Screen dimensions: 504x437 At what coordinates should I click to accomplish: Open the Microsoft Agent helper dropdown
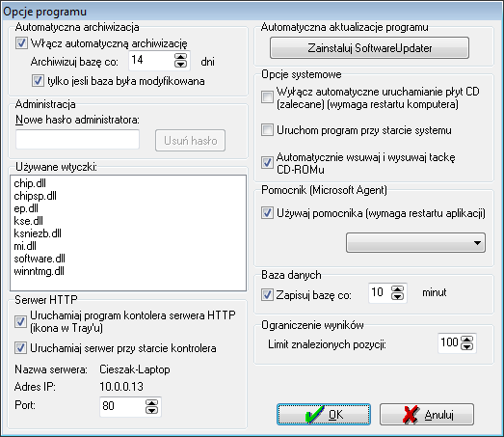(415, 243)
